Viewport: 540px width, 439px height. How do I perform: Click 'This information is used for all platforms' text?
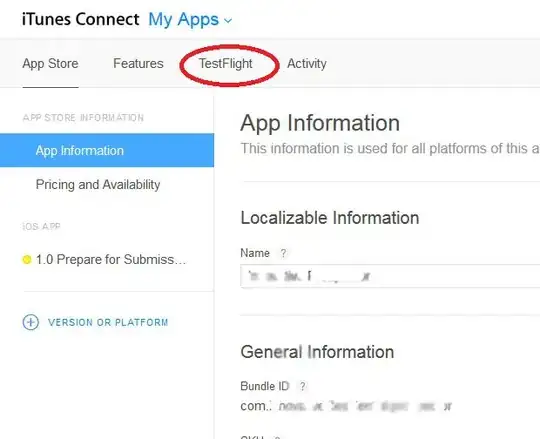point(390,149)
